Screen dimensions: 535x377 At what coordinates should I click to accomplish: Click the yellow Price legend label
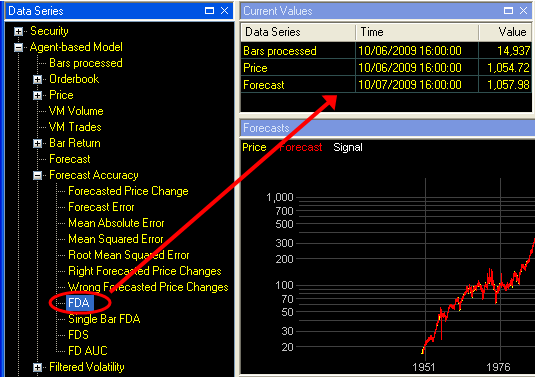pos(254,147)
